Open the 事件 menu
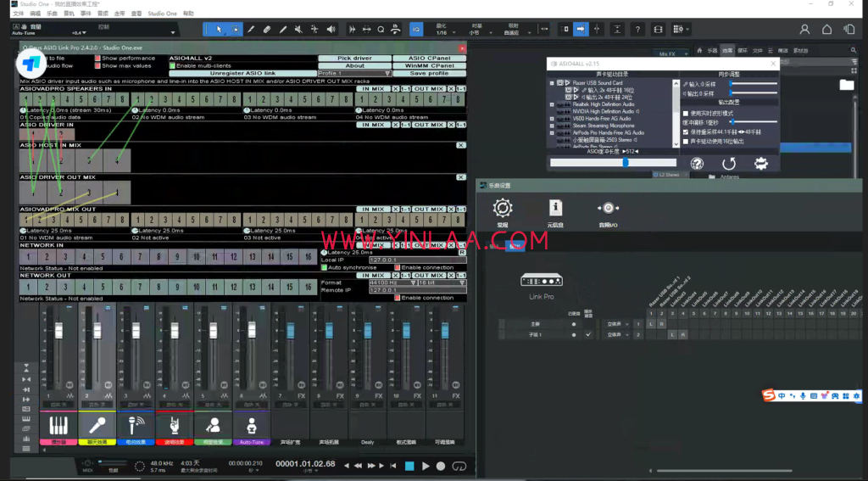 tap(86, 14)
